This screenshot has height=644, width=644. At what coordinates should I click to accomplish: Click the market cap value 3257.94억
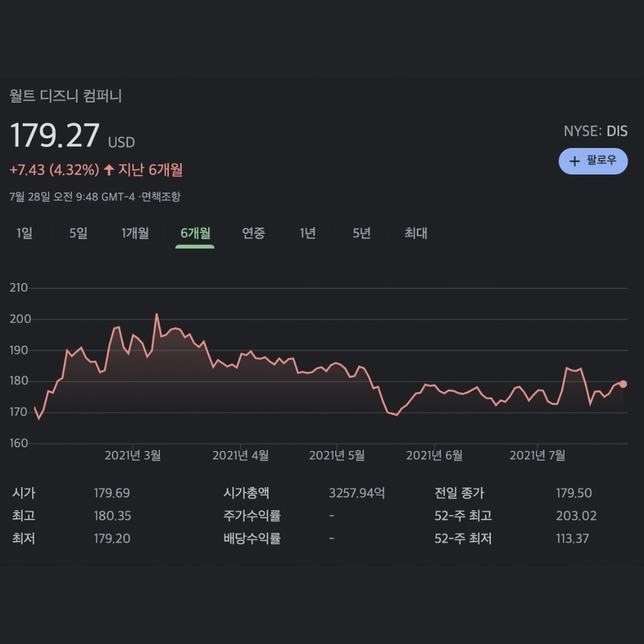point(357,493)
